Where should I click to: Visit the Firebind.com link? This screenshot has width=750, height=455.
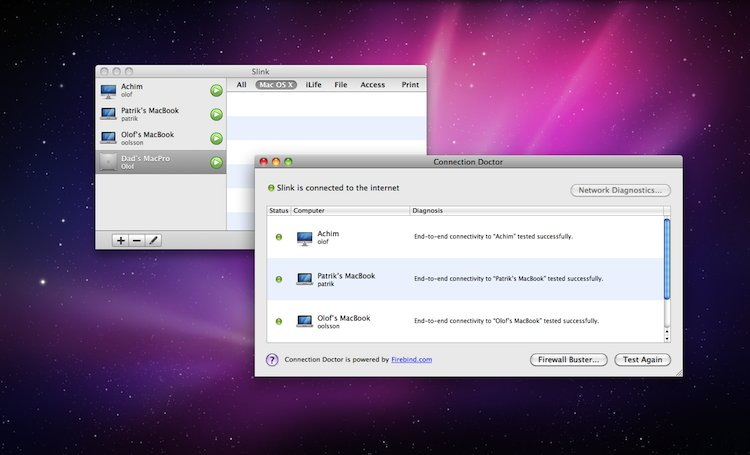tap(411, 360)
